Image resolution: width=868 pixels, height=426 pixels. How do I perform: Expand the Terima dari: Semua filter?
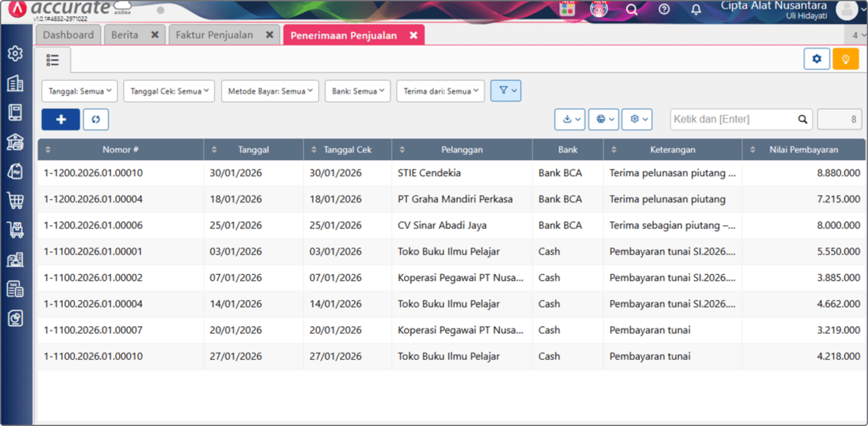[x=440, y=91]
